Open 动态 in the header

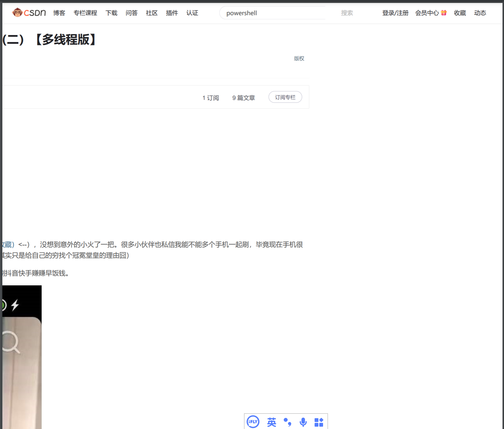click(480, 13)
